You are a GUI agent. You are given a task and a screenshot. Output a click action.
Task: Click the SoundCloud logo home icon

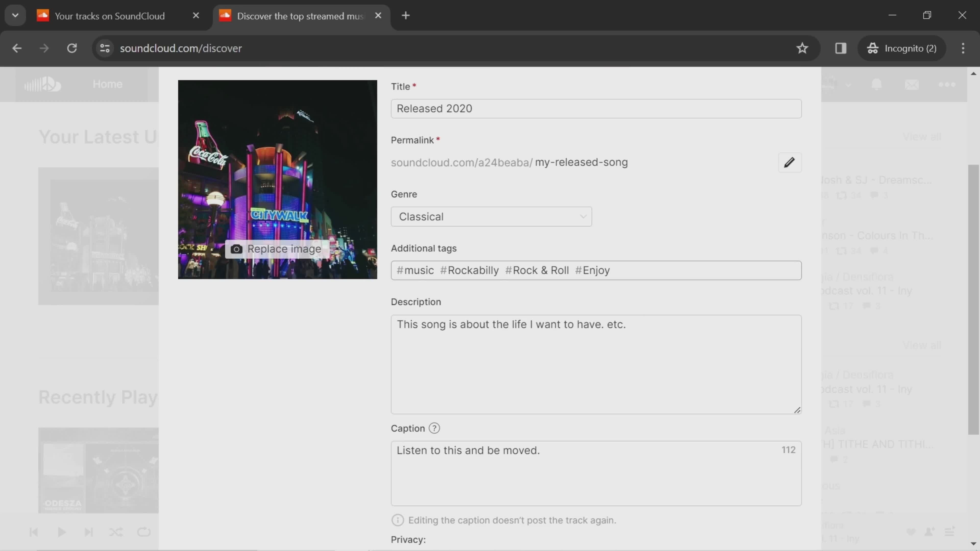click(42, 83)
